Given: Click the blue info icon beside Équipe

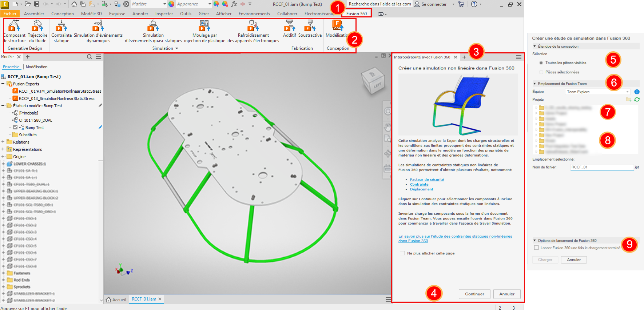Looking at the screenshot, I should point(637,92).
